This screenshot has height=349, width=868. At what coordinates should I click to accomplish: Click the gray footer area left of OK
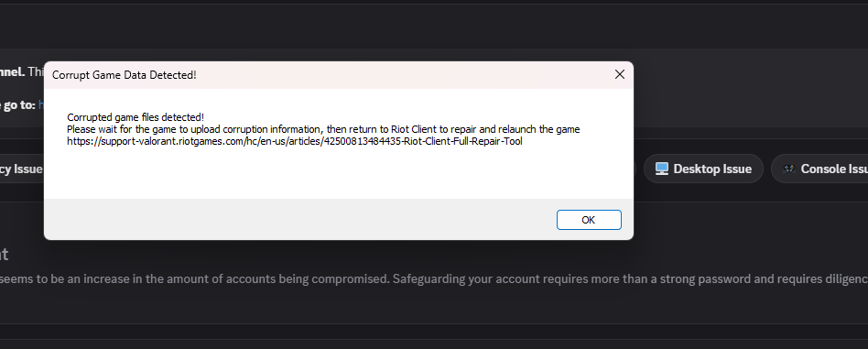click(x=298, y=219)
